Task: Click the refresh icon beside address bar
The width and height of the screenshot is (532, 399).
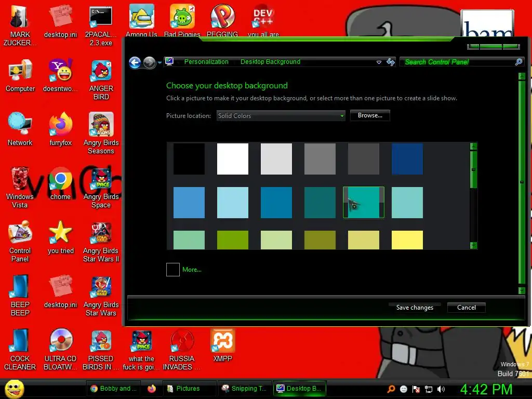Action: pyautogui.click(x=391, y=62)
